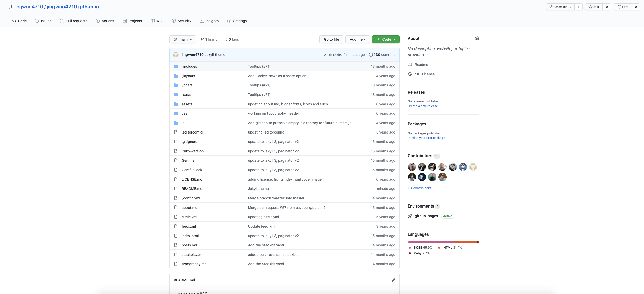Click Create a new release link
The width and height of the screenshot is (644, 294).
click(x=423, y=106)
